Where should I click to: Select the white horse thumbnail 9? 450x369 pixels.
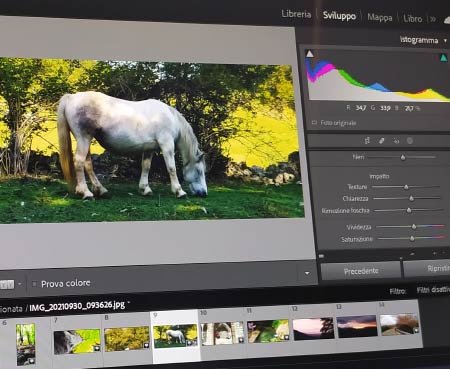click(175, 336)
